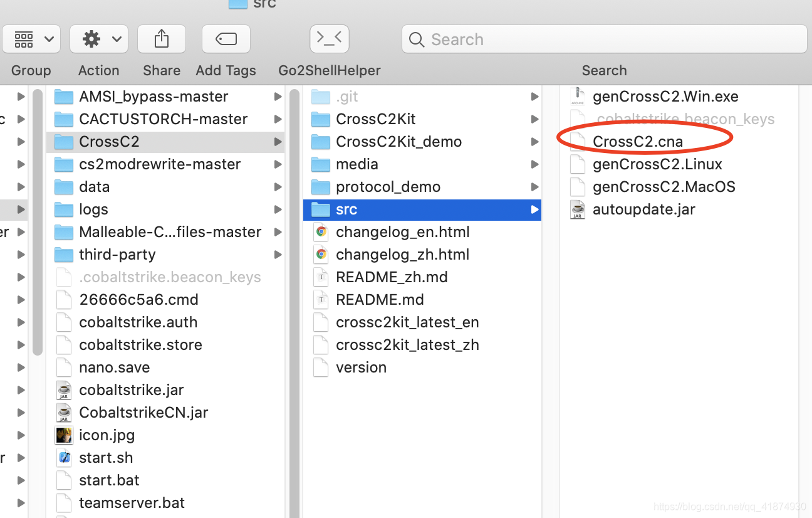
Task: Click the changelog_en.html Chrome icon
Action: coord(321,232)
